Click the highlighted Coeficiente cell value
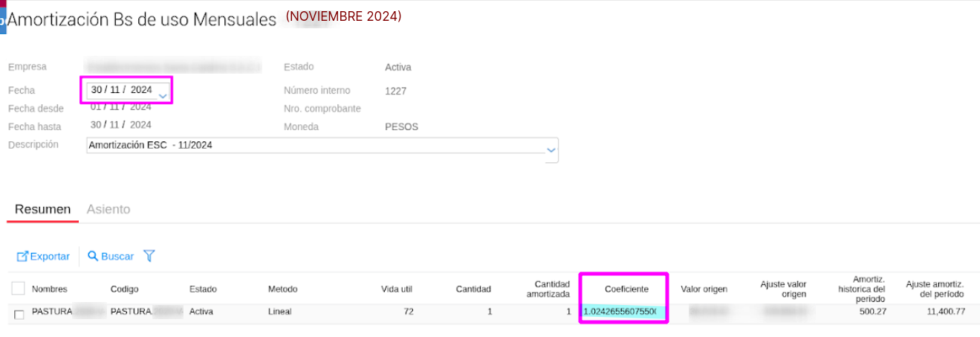This screenshot has width=980, height=337. pyautogui.click(x=623, y=312)
